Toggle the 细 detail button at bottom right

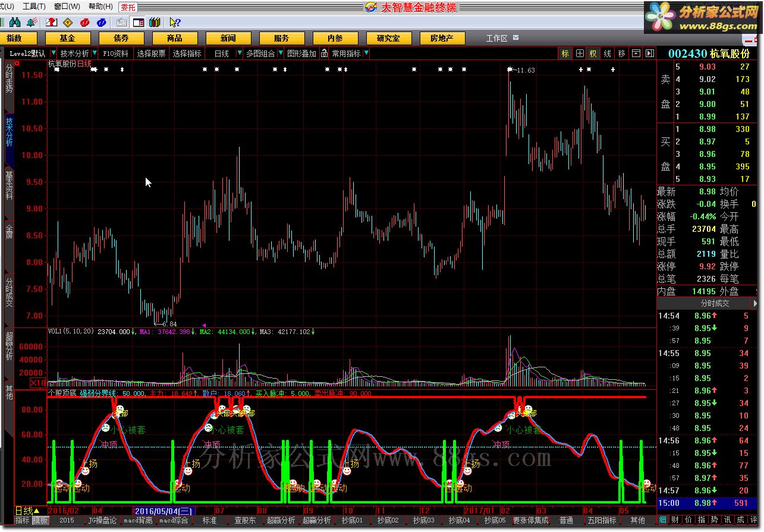coord(663,520)
